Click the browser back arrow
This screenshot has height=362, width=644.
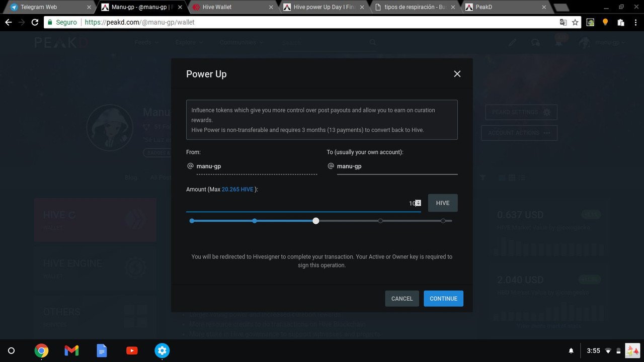[x=8, y=22]
